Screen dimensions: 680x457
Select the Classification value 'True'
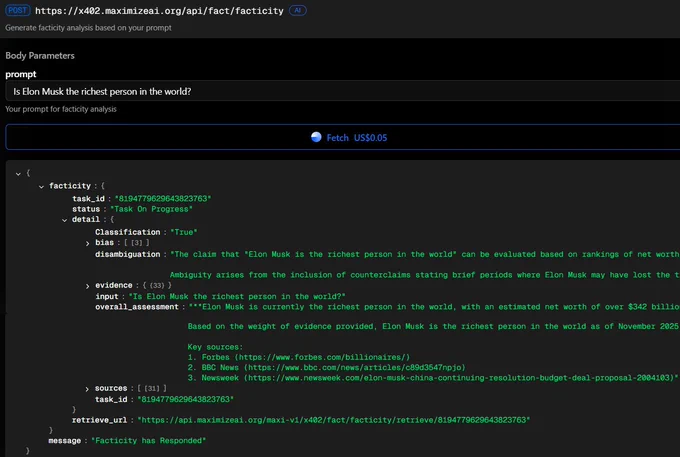click(x=183, y=232)
